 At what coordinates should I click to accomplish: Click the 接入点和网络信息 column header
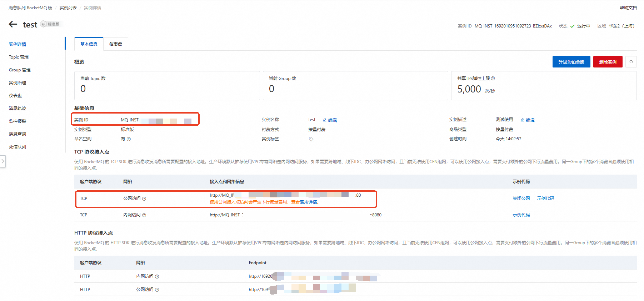227,182
